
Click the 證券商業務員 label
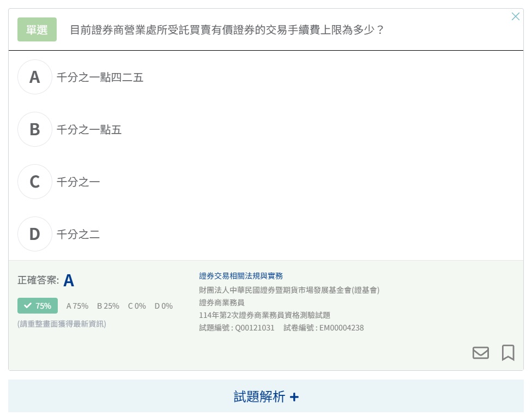click(222, 302)
